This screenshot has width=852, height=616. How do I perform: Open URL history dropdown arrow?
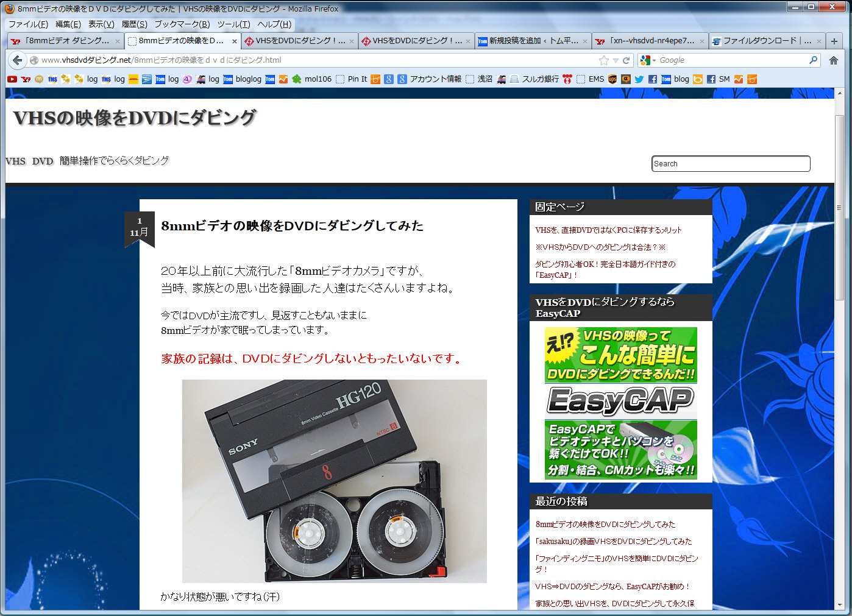616,60
